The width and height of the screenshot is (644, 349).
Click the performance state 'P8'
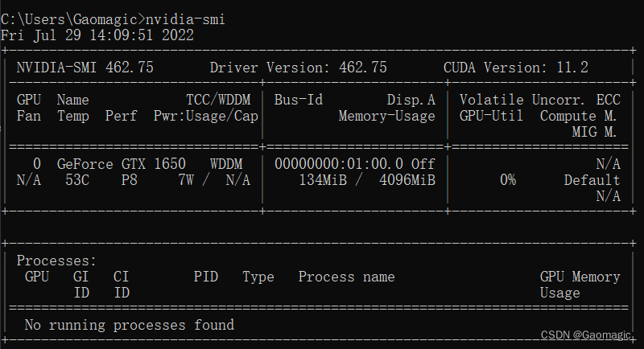pyautogui.click(x=129, y=180)
